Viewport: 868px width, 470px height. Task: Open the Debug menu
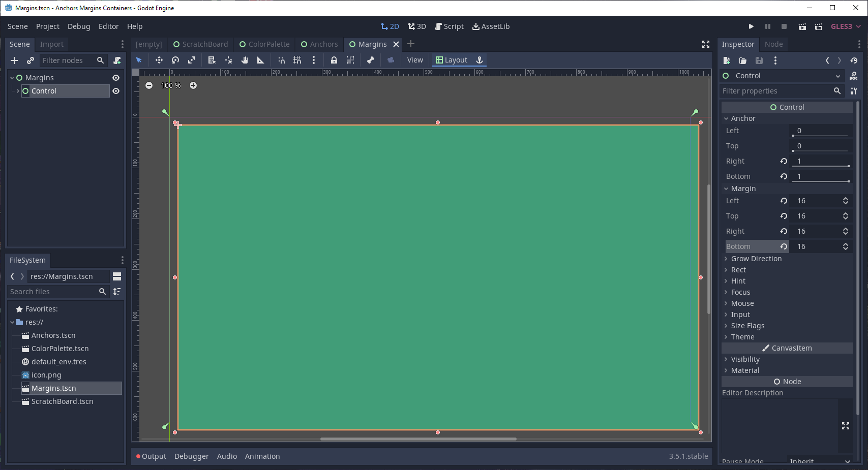click(79, 26)
